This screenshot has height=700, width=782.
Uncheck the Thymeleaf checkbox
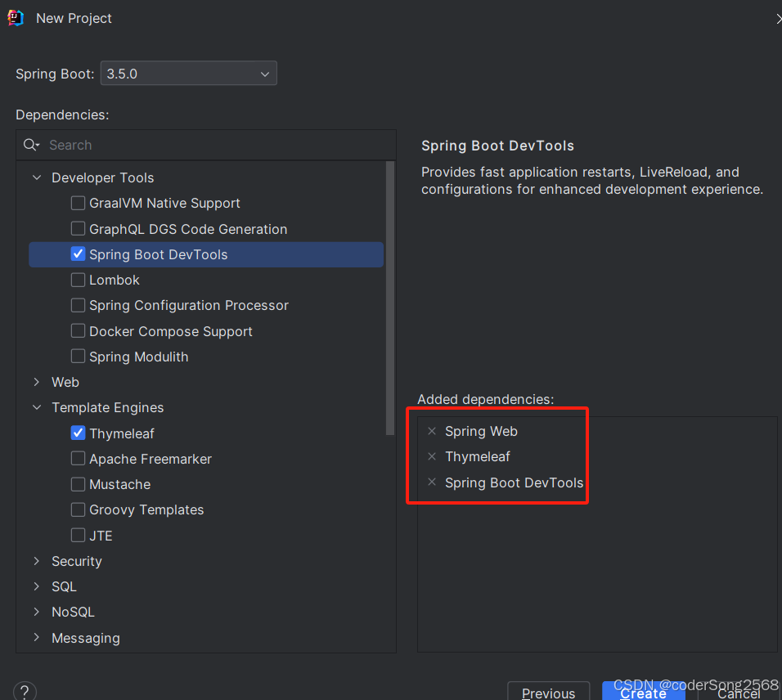point(78,433)
